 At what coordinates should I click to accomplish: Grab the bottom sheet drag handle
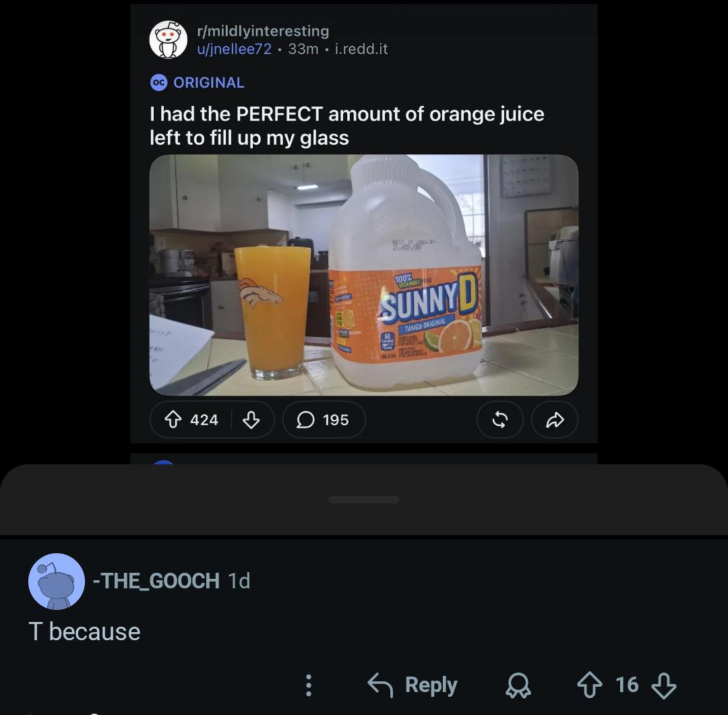(x=363, y=499)
